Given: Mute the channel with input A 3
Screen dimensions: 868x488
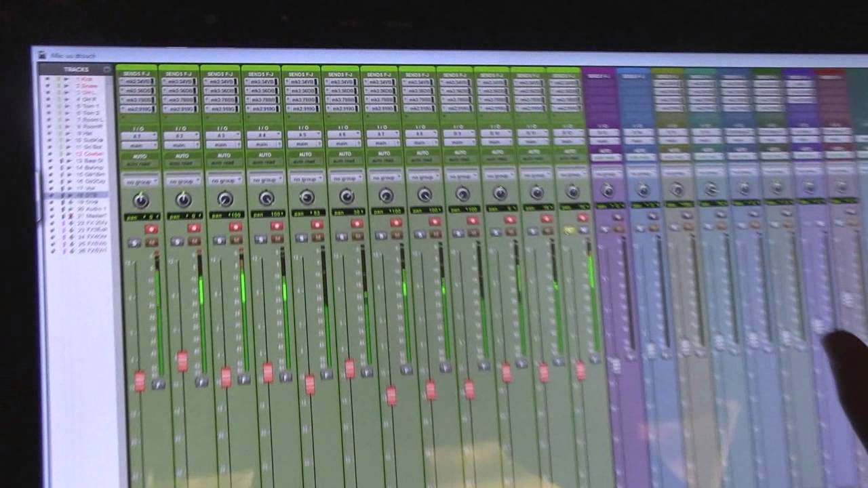Looking at the screenshot, I should (x=235, y=239).
